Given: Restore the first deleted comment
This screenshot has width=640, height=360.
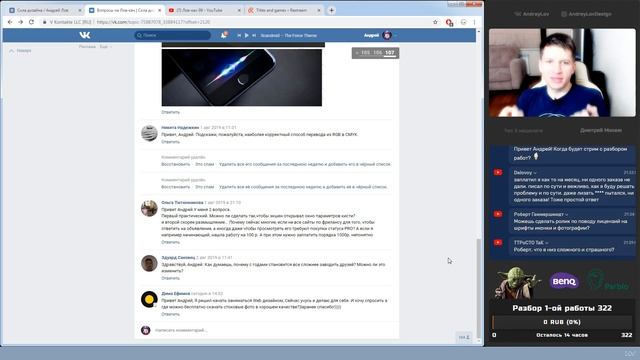Looking at the screenshot, I should tap(176, 164).
